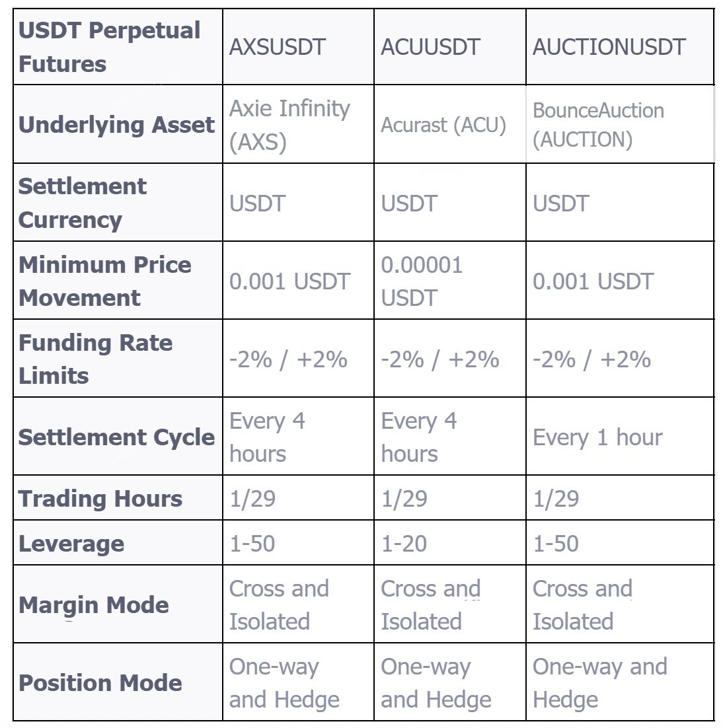Select the Position Mode row label

(x=100, y=682)
